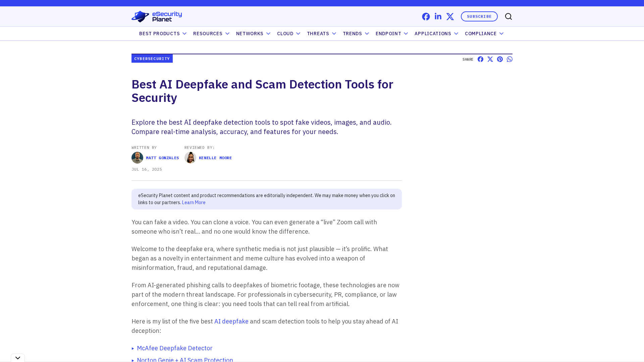This screenshot has width=644, height=362.
Task: Open the AI deepfake link
Action: click(231, 321)
